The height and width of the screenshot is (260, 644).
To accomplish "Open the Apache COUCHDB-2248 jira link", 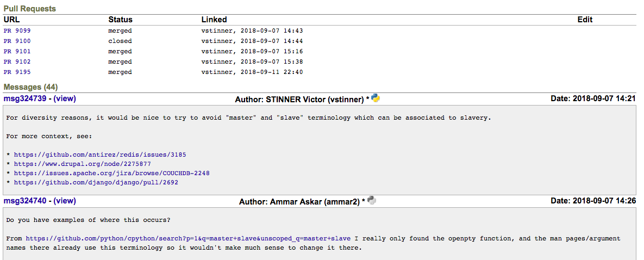I will tap(111, 174).
